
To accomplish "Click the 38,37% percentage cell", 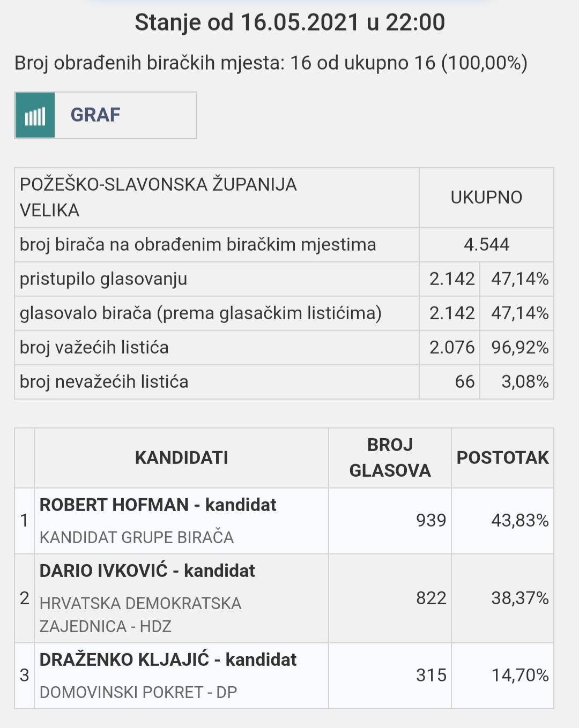I will click(519, 598).
